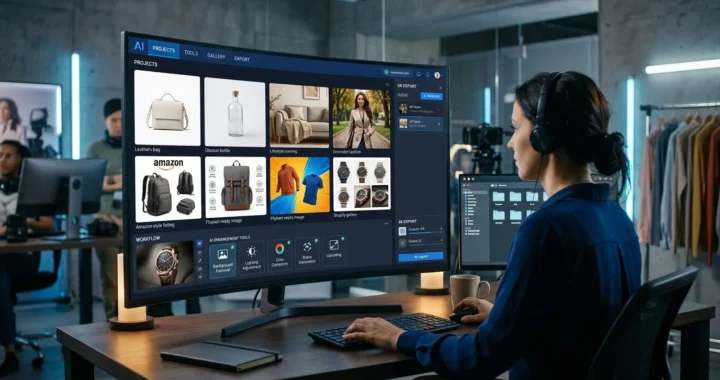The height and width of the screenshot is (380, 720).
Task: Click the first export preset icon
Action: tap(402, 231)
